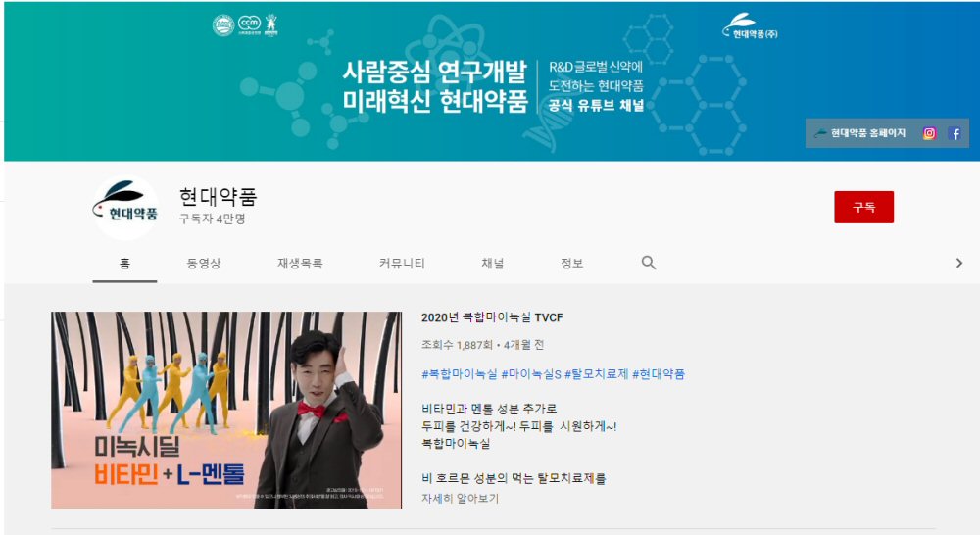Click the channel search magnifier icon
This screenshot has height=535, width=980.
(649, 263)
